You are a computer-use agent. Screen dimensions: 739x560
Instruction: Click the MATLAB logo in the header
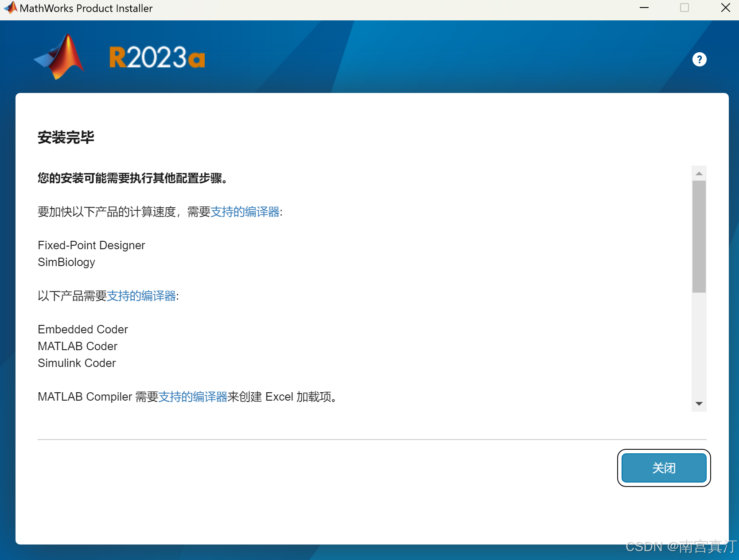pos(59,57)
